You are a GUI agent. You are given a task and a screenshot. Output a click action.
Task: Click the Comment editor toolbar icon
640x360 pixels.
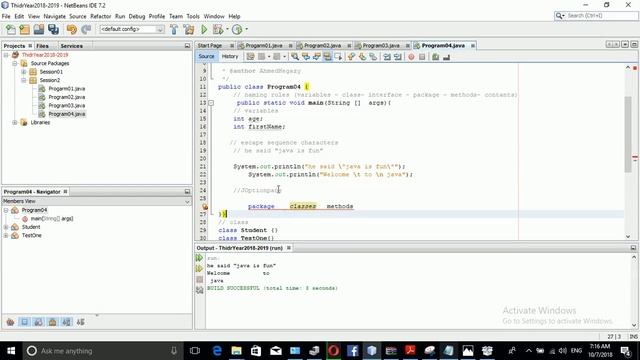click(x=436, y=57)
